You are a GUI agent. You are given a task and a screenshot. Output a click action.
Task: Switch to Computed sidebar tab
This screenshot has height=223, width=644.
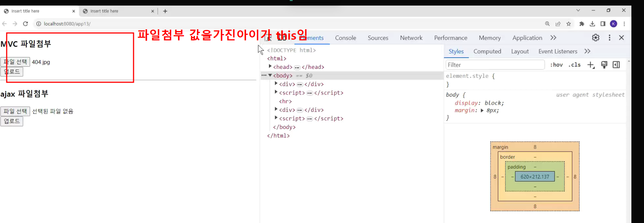(487, 51)
